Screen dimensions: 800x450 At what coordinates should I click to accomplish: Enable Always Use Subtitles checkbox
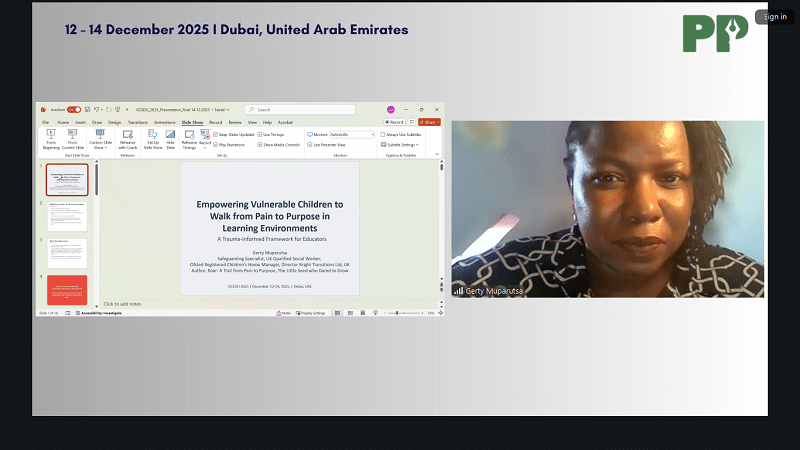pos(383,133)
